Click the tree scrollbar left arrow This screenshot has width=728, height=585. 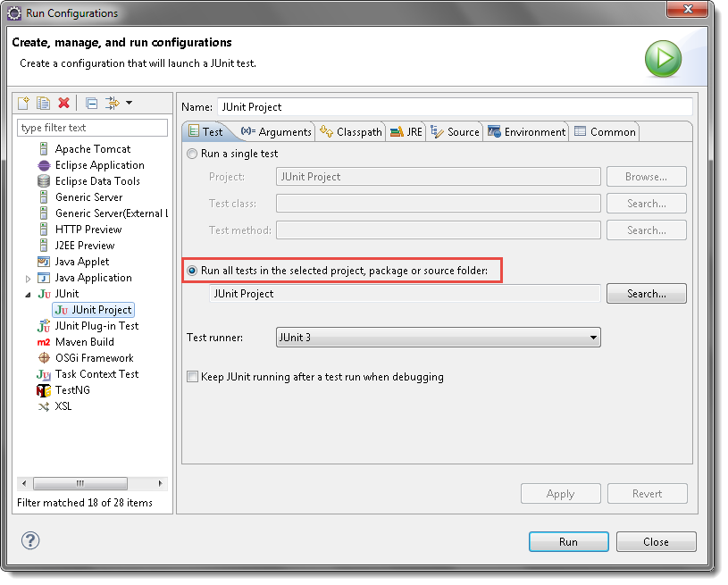pyautogui.click(x=24, y=484)
